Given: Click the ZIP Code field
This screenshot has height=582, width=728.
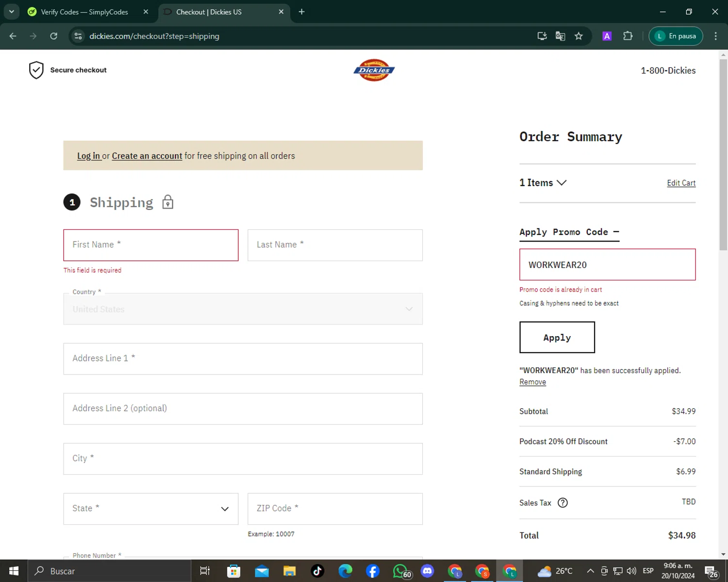Looking at the screenshot, I should point(335,509).
